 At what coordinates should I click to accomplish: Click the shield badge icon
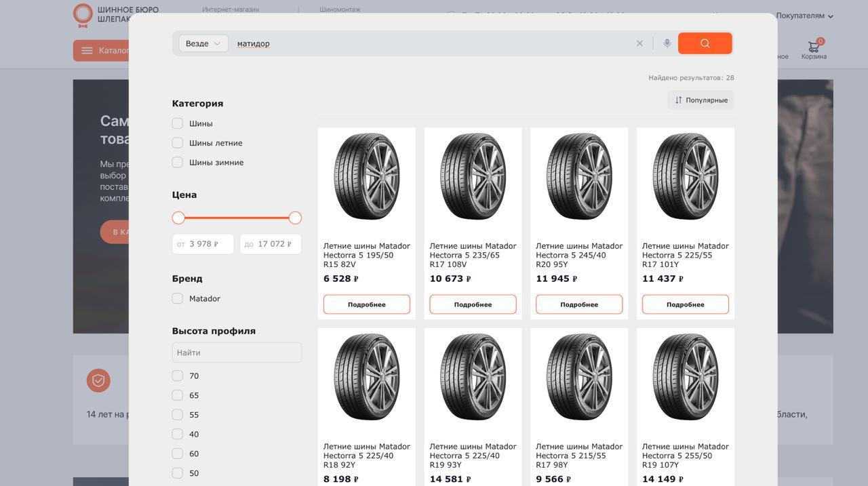(x=98, y=380)
